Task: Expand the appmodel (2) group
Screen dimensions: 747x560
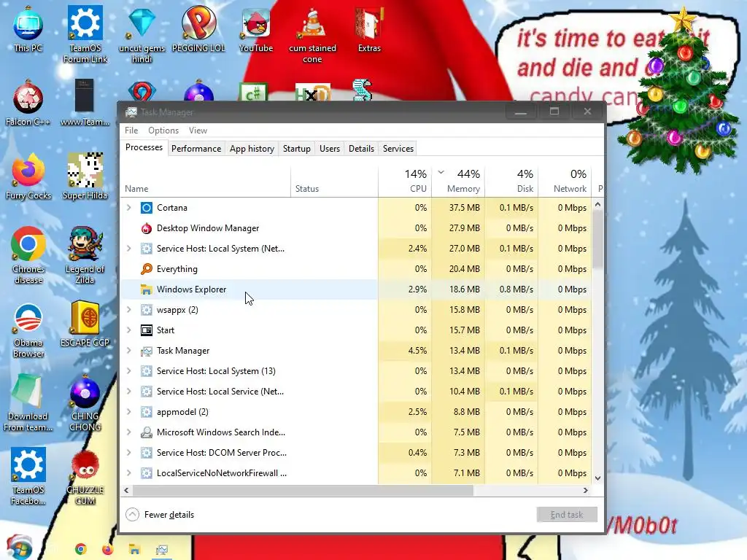Action: [x=128, y=412]
